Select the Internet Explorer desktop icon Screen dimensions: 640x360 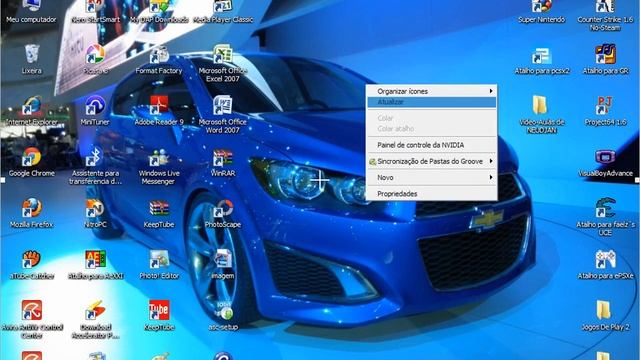[x=32, y=106]
